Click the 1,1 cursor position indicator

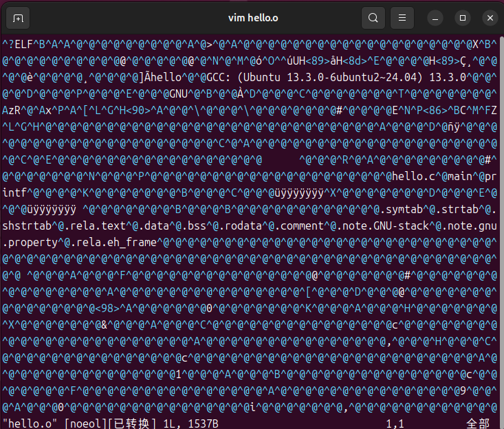point(396,423)
